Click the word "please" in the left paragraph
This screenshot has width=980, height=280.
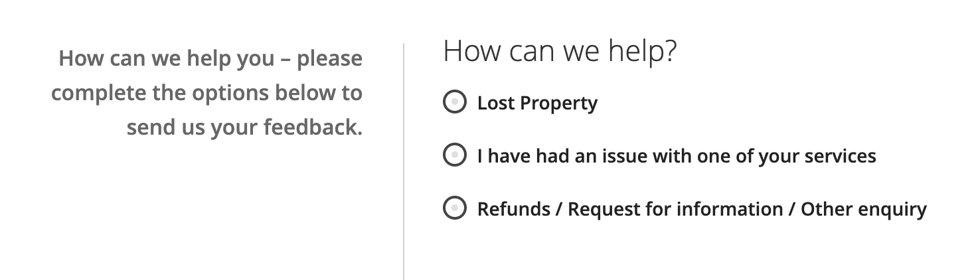[329, 59]
